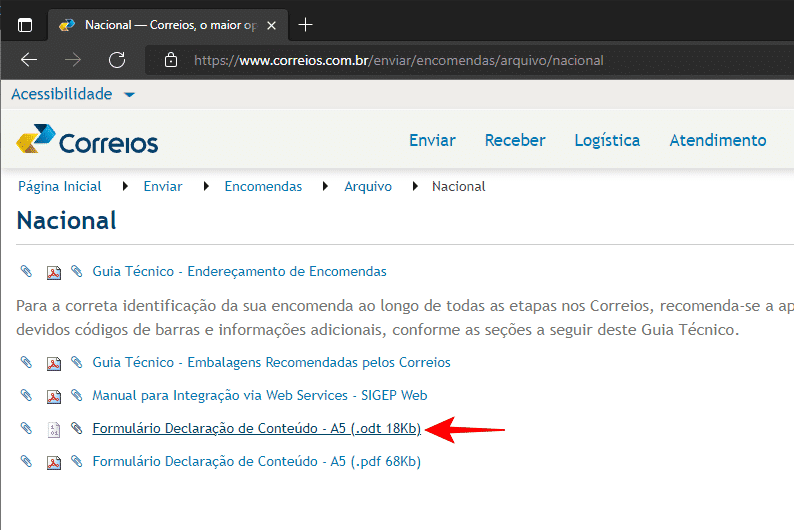Click the browser forward arrow
Screen dimensions: 794x530
(x=73, y=60)
